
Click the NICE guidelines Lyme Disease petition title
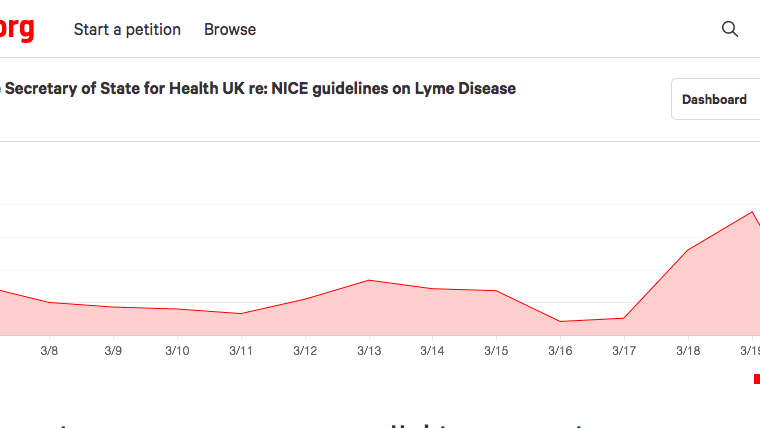tap(258, 88)
